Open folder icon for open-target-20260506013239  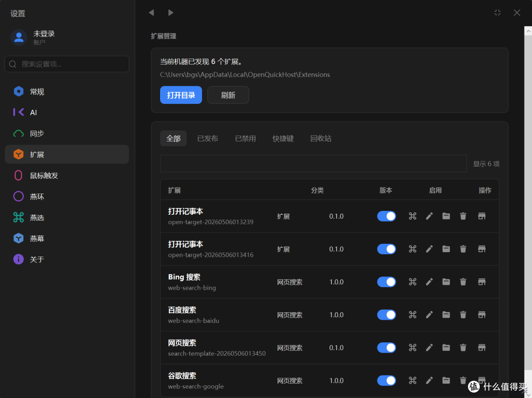[446, 216]
